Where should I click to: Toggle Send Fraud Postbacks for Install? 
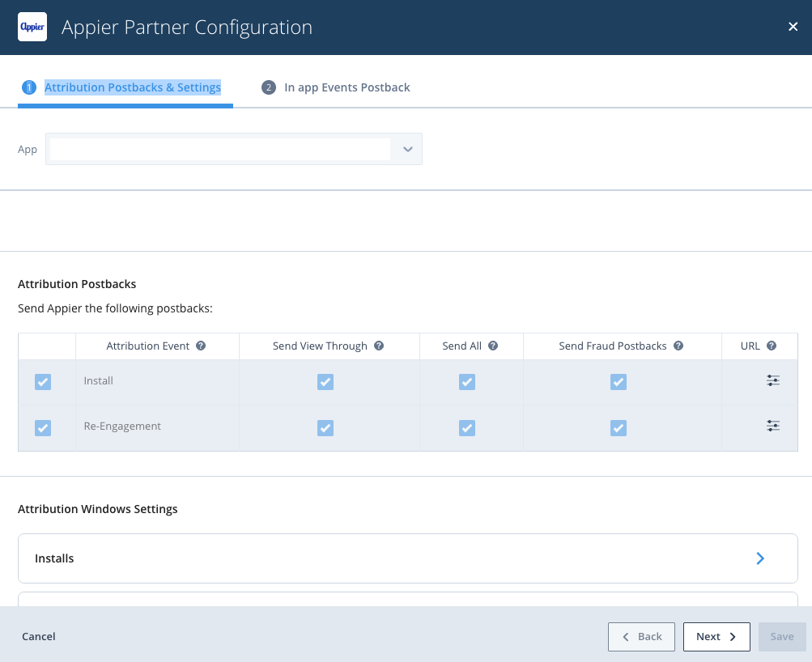click(619, 382)
